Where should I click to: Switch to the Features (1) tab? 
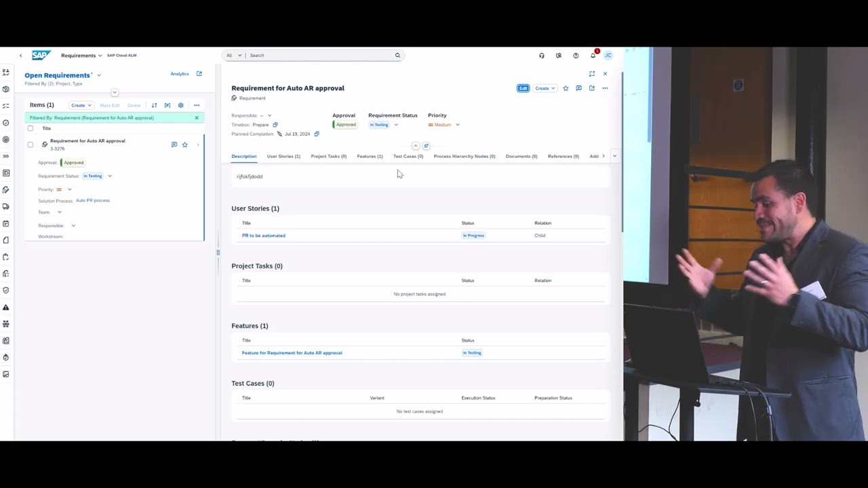tap(370, 157)
